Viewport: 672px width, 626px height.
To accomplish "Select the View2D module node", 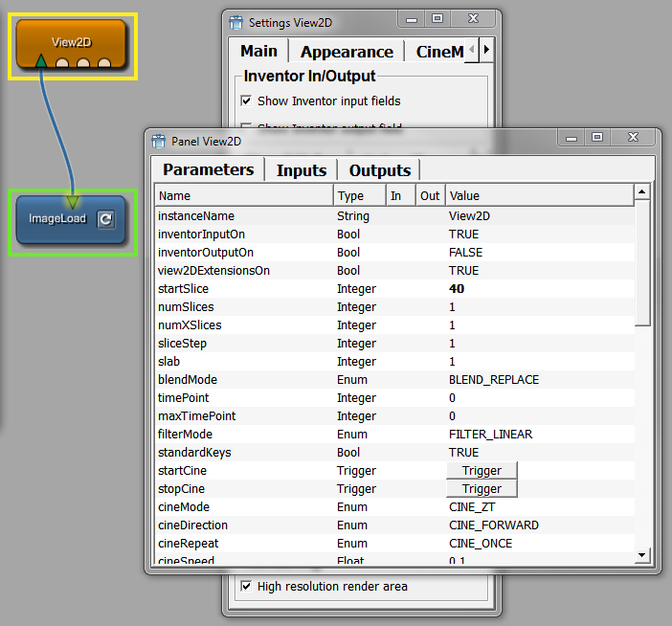I will [71, 40].
